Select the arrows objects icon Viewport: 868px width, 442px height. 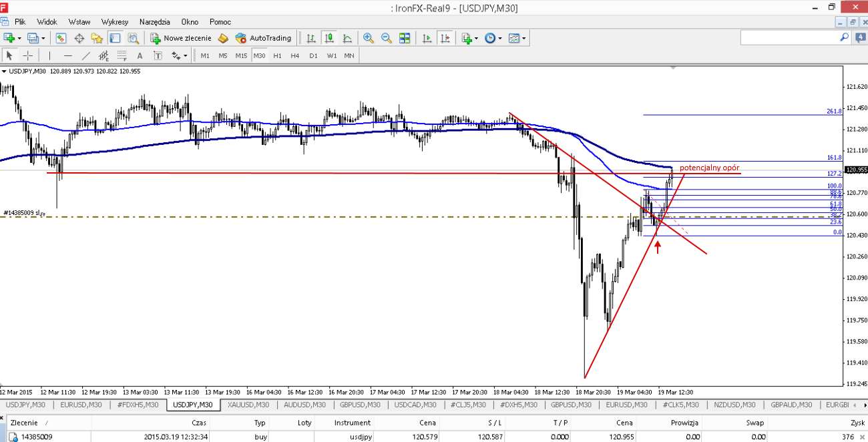click(176, 55)
